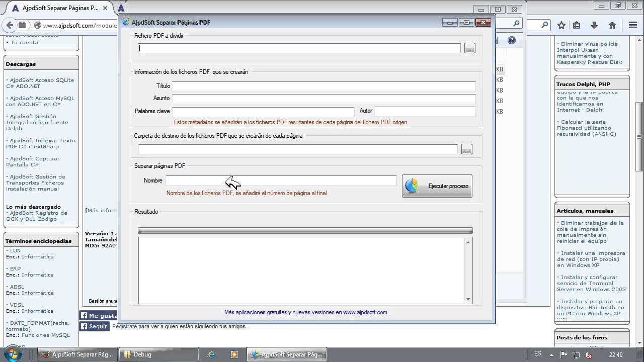Go to browser home page icon

click(612, 25)
